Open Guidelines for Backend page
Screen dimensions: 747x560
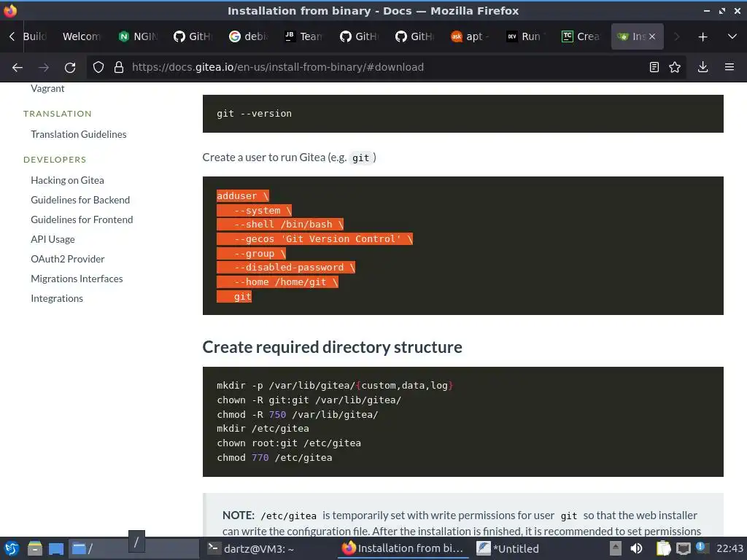tap(80, 200)
